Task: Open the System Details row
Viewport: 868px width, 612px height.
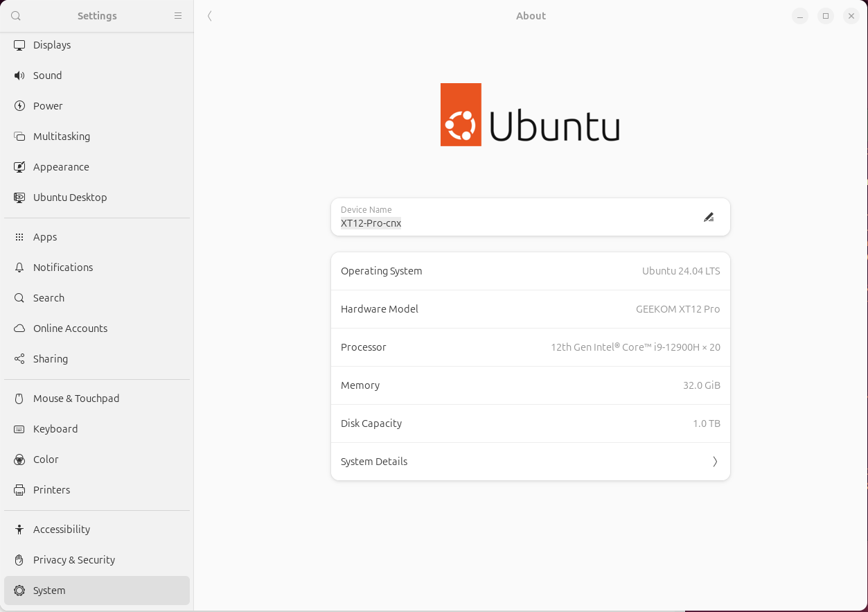Action: 531,462
